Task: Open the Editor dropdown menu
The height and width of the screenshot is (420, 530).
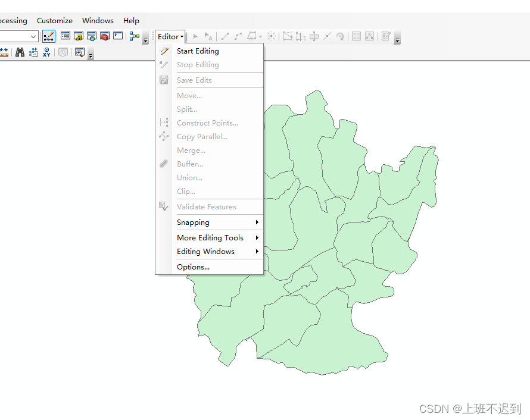Action: pyautogui.click(x=169, y=36)
